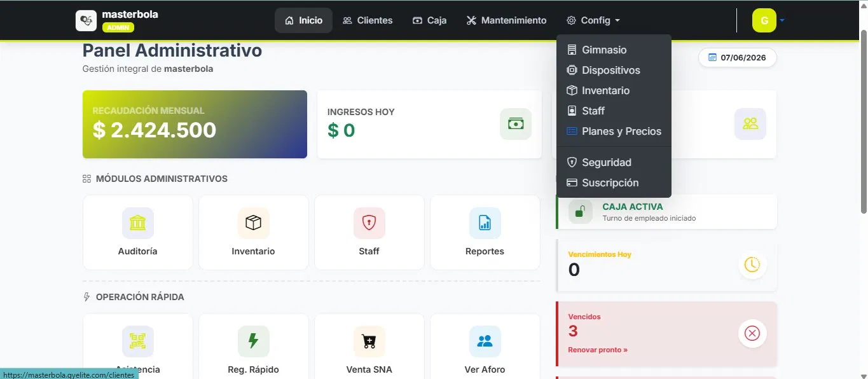This screenshot has width=868, height=379.
Task: Click the Vencimientos Hoy clock icon
Action: click(752, 265)
